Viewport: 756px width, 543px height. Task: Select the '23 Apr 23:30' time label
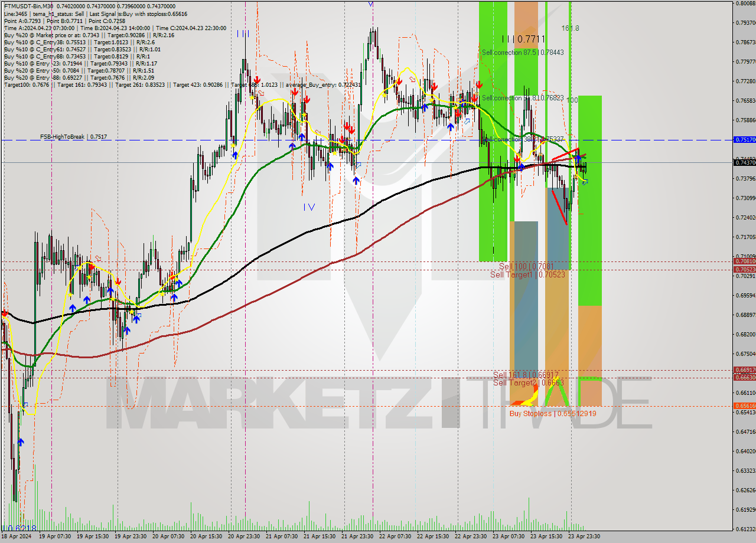[583, 537]
